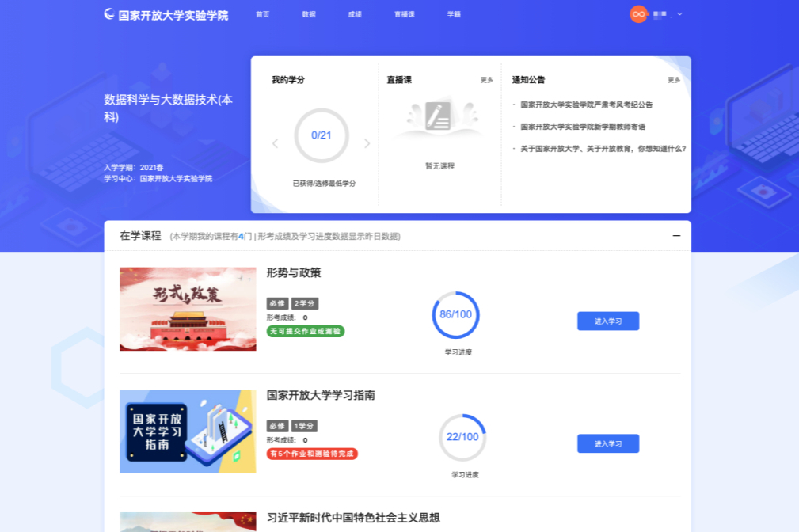Click 更多 next to 通知公告
This screenshot has width=799, height=532.
[x=674, y=80]
